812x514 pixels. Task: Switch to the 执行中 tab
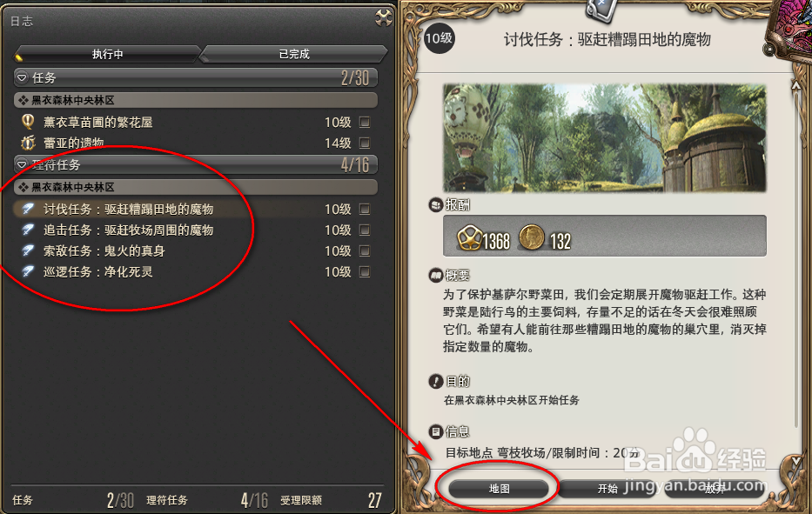point(107,54)
